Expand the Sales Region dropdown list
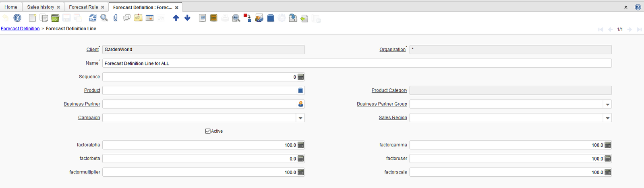The height and width of the screenshot is (188, 644). (607, 118)
